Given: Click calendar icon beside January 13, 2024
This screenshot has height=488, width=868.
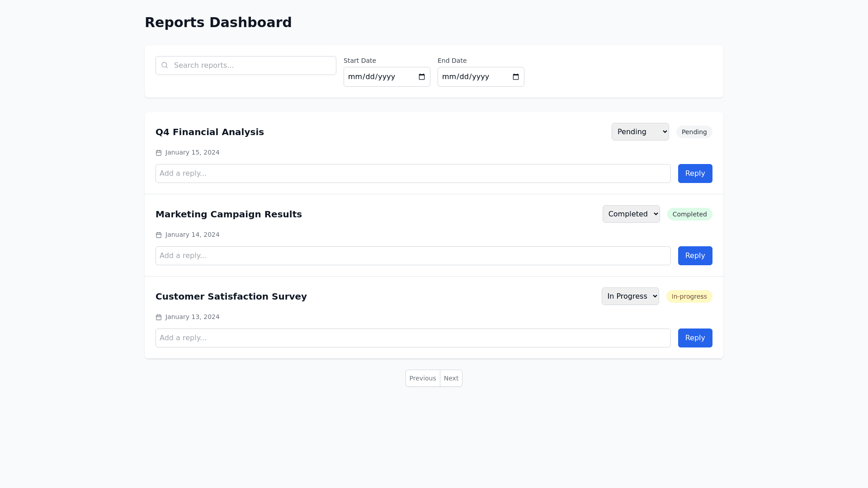Looking at the screenshot, I should [159, 317].
